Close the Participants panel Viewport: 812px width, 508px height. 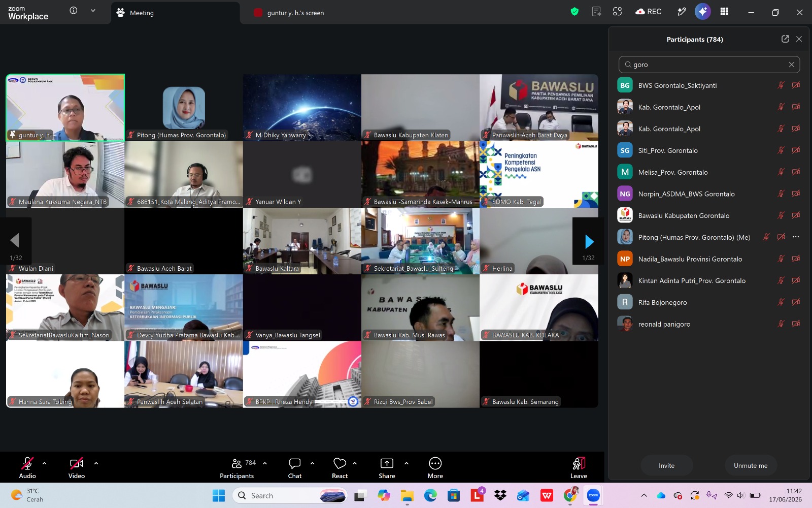click(799, 39)
